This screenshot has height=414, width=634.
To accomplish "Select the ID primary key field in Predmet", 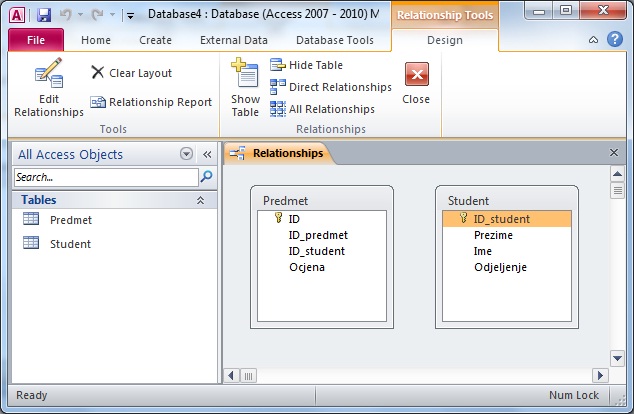I will (322, 219).
